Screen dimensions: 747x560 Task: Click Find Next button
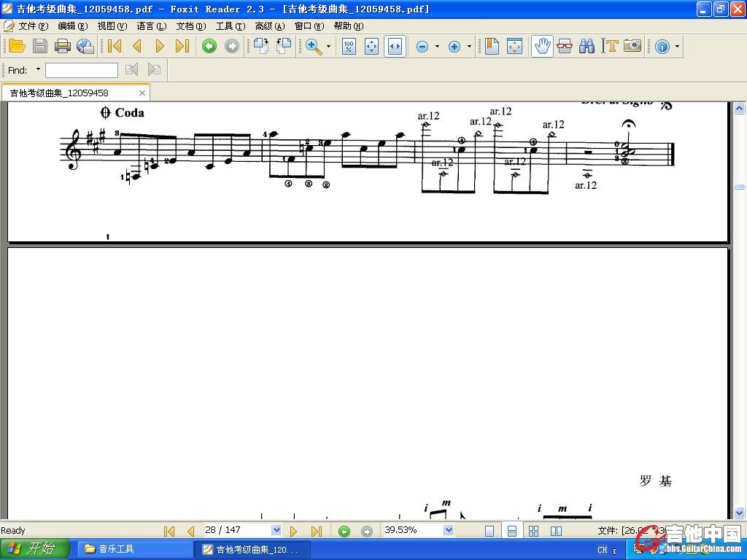(154, 70)
